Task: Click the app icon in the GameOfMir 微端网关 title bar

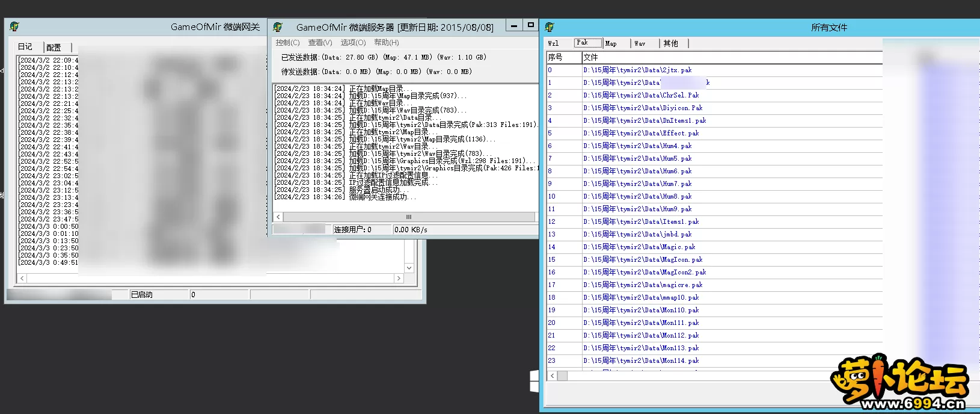Action: click(x=14, y=26)
